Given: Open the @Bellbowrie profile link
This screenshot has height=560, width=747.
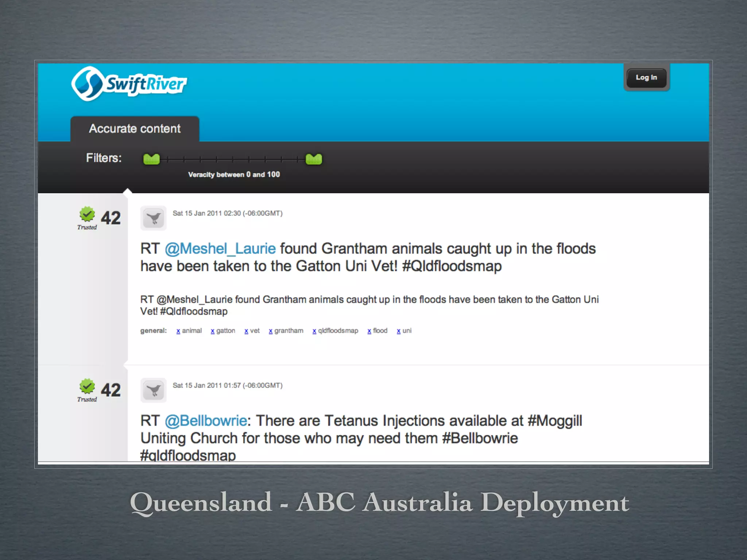Looking at the screenshot, I should [x=206, y=421].
